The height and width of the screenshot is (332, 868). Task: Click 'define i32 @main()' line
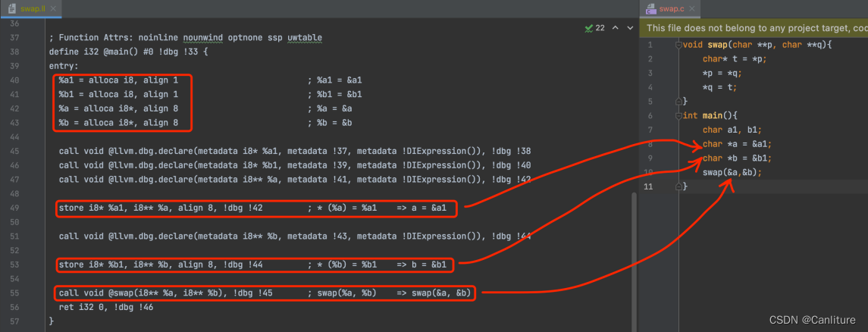click(128, 52)
